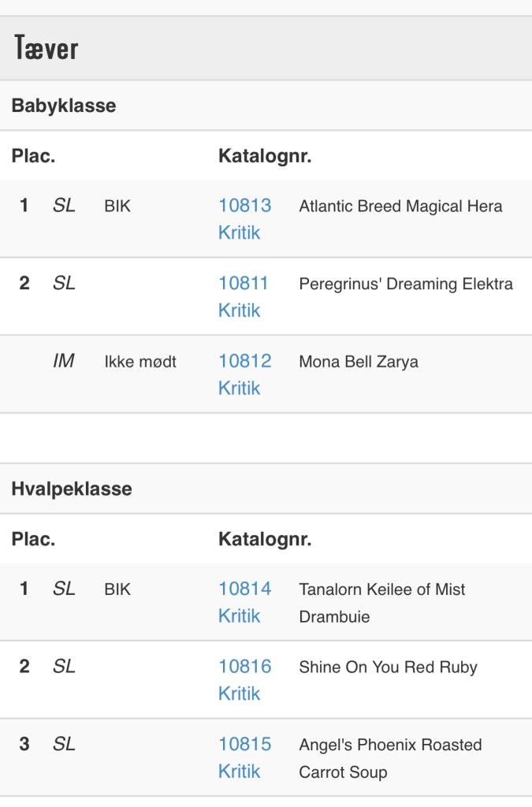Click the Ikke mødt status text
Screen dimensions: 532x807
pyautogui.click(x=140, y=362)
